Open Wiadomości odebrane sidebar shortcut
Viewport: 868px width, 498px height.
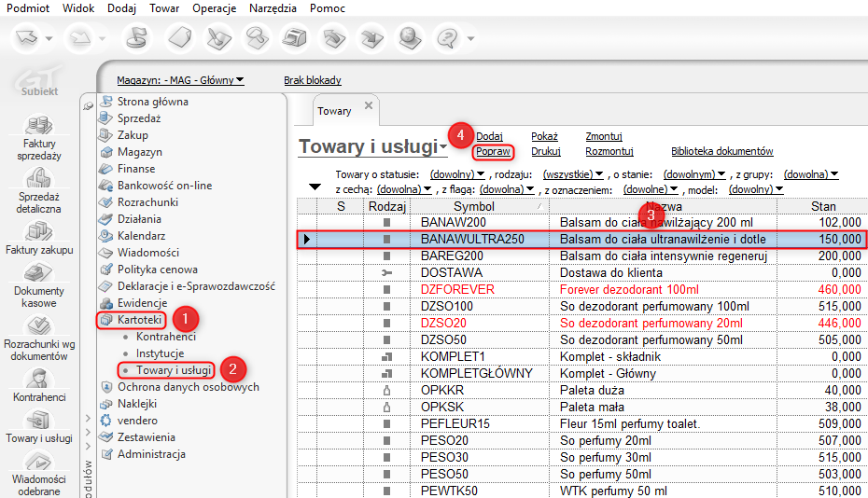(39, 474)
